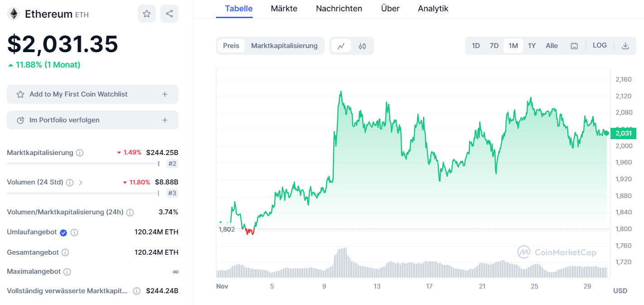Click plus icon on Watchlist button
Viewport: 644px width, 305px height.
[165, 94]
